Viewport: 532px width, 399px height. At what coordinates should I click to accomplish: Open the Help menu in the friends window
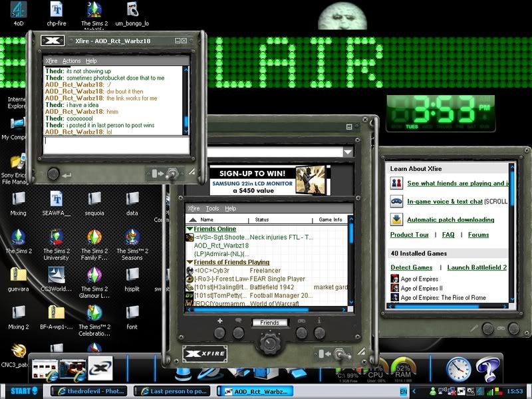pyautogui.click(x=230, y=208)
